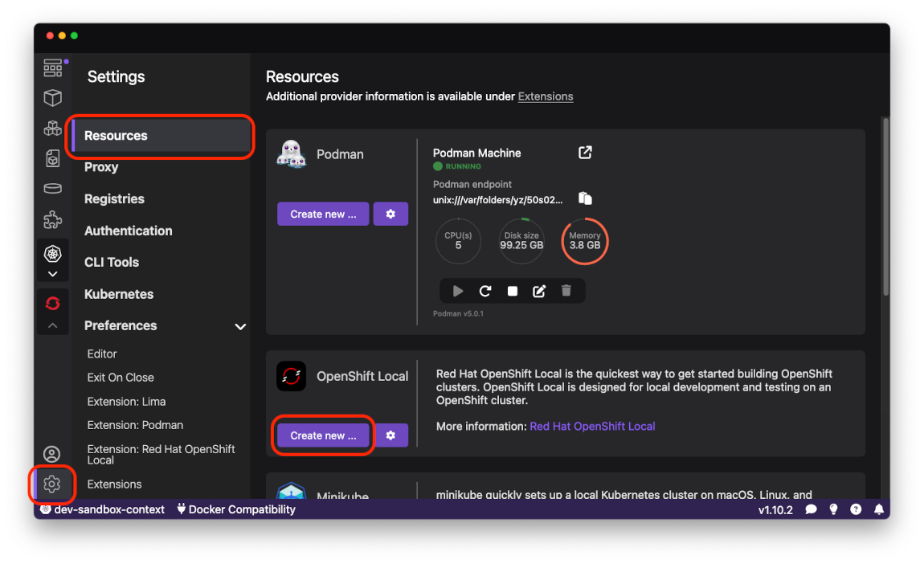
Task: Delete the Podman Machine
Action: (x=566, y=291)
